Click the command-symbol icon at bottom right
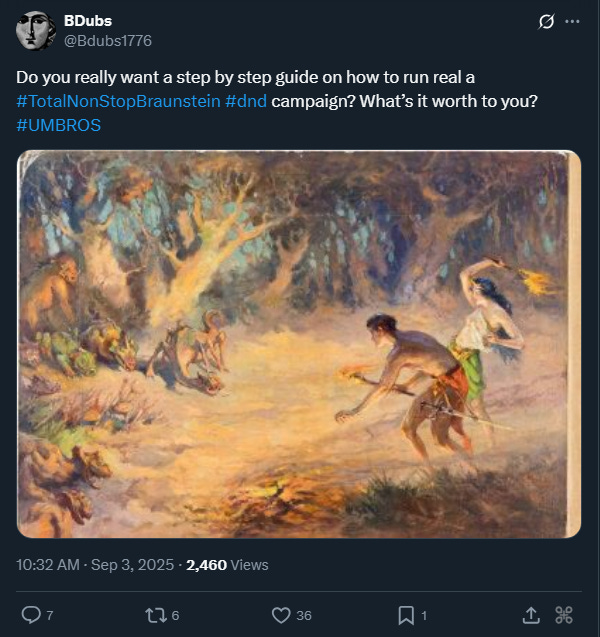Screen dimensions: 600x637 coord(563,614)
